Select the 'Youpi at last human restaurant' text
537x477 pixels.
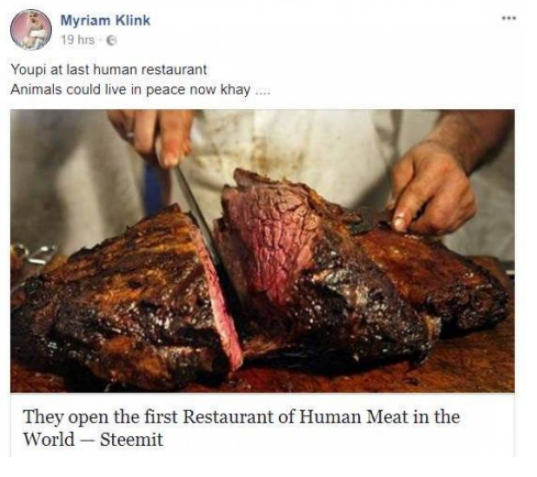click(109, 70)
